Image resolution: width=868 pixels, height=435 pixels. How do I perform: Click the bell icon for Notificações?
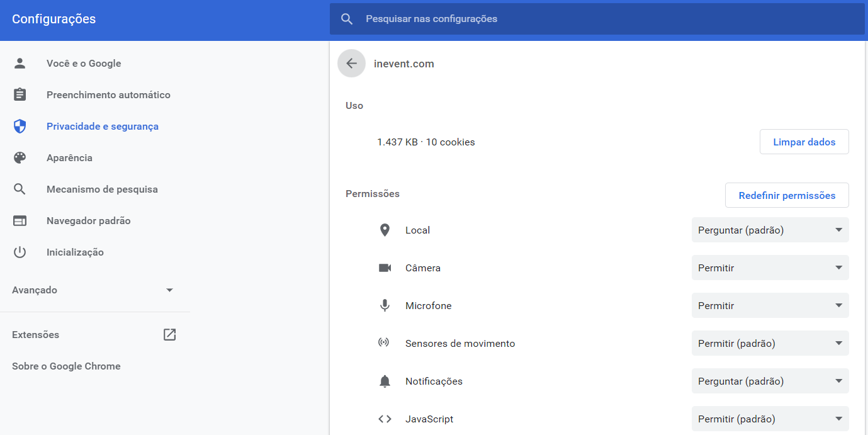[385, 381]
